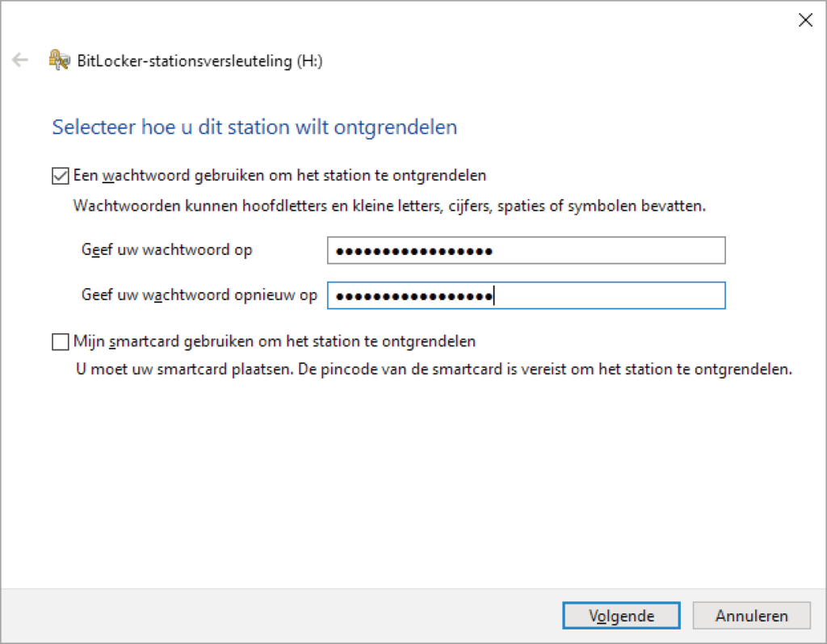Uncheck the password unlock checkbox
The width and height of the screenshot is (827, 644).
coord(61,175)
